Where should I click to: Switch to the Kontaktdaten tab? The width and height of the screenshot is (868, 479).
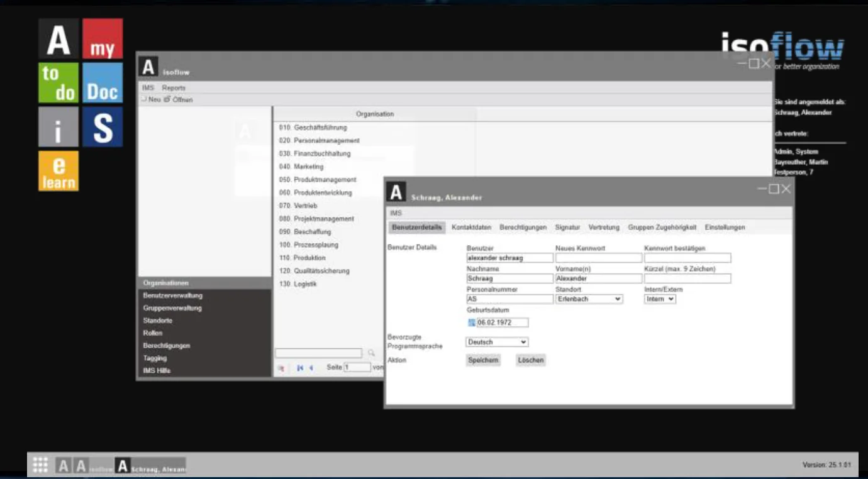click(x=471, y=227)
